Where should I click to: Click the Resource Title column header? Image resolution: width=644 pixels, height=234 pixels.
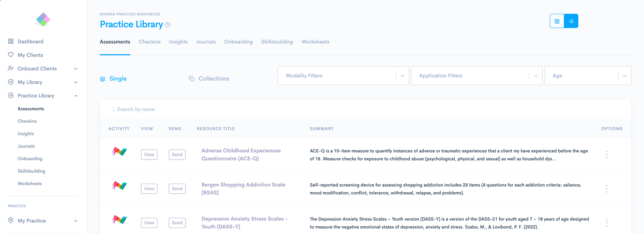click(x=216, y=129)
